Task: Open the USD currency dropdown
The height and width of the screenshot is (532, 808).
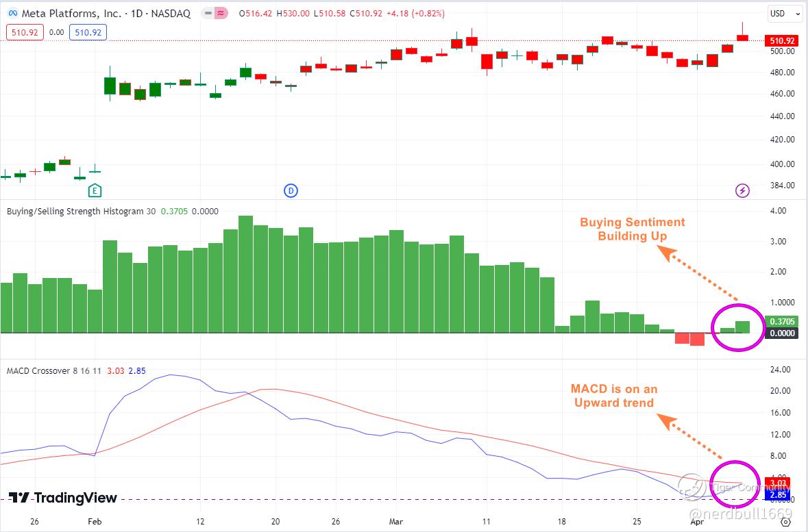Action: (785, 14)
